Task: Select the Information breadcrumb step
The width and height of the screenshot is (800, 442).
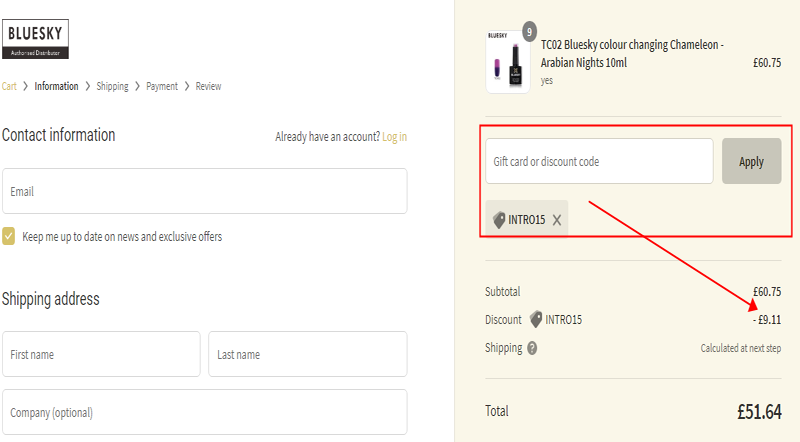Action: 56,86
